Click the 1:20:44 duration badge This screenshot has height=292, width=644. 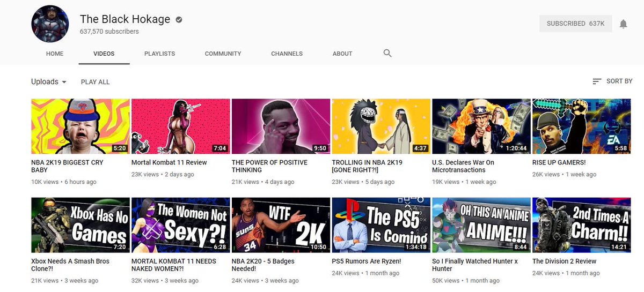click(x=516, y=148)
